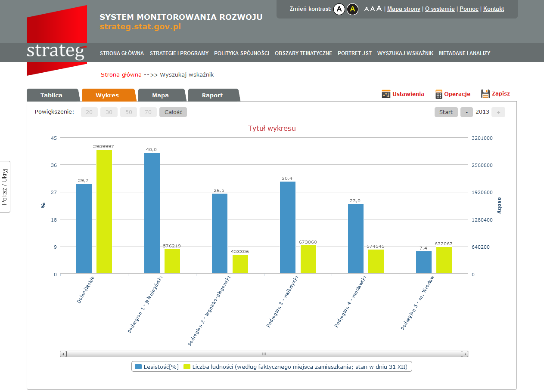Screen dimensions: 544x392
Task: Set zoom level to 50
Action: click(129, 112)
